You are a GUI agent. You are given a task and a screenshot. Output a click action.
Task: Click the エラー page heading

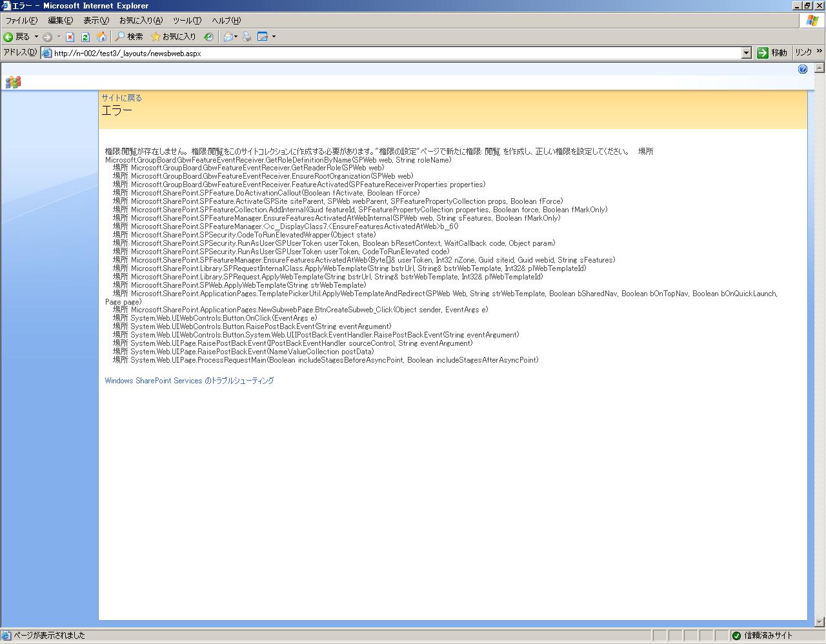click(117, 110)
